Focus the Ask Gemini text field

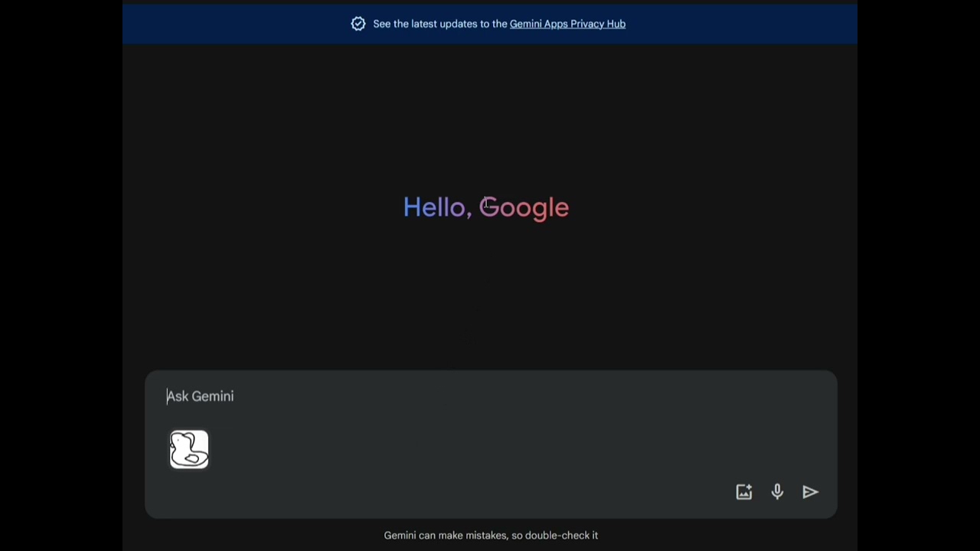(490, 396)
